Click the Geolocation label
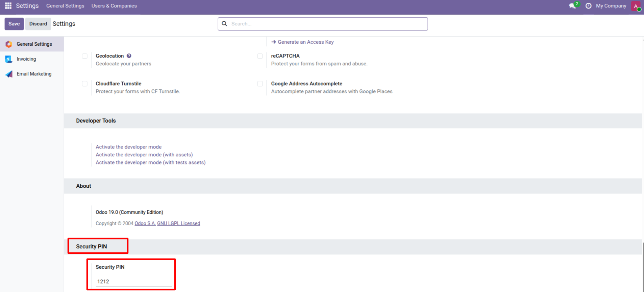 click(109, 56)
